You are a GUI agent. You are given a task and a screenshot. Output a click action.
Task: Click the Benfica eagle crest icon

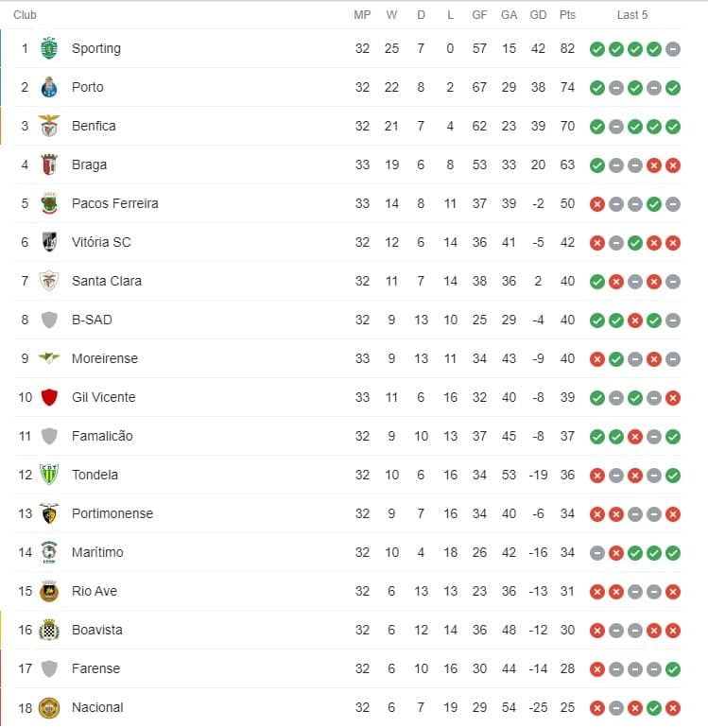[49, 126]
